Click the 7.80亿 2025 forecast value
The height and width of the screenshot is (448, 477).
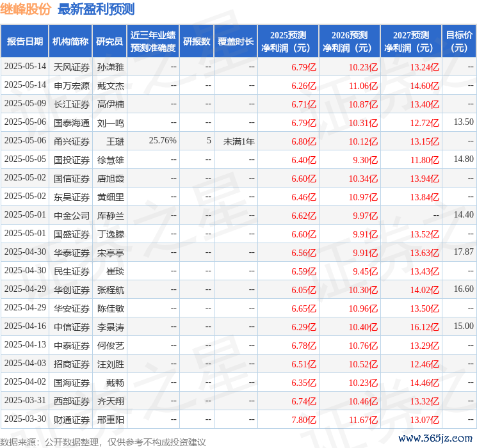click(304, 420)
